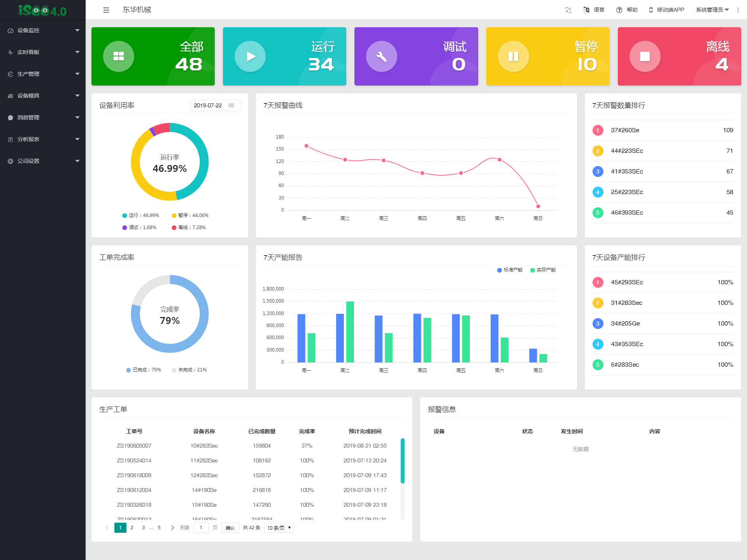Click the 确认 pagination button
This screenshot has width=747, height=560.
point(230,528)
